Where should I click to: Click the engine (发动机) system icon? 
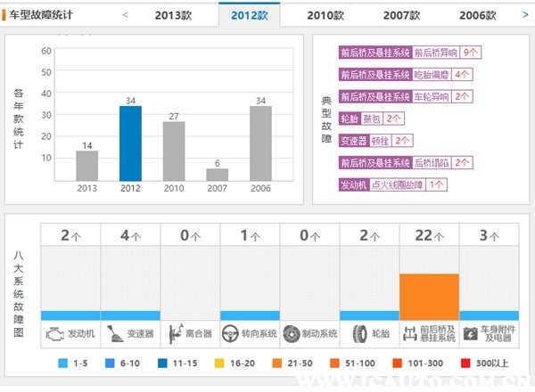[55, 334]
